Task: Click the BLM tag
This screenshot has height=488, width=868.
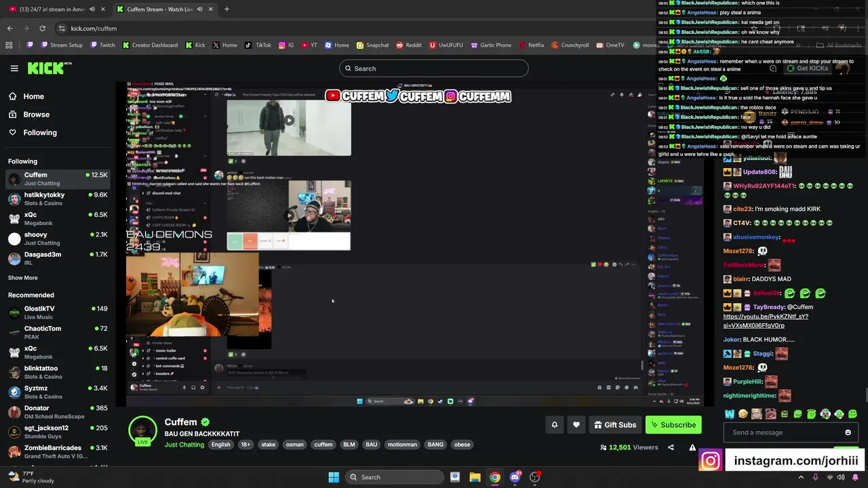Action: coord(349,445)
